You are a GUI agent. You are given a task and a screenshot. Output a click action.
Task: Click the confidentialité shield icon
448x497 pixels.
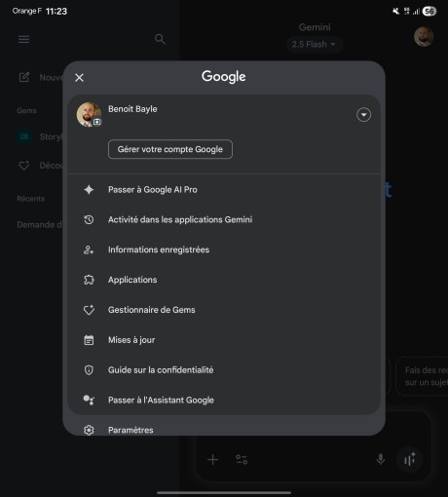pyautogui.click(x=89, y=370)
